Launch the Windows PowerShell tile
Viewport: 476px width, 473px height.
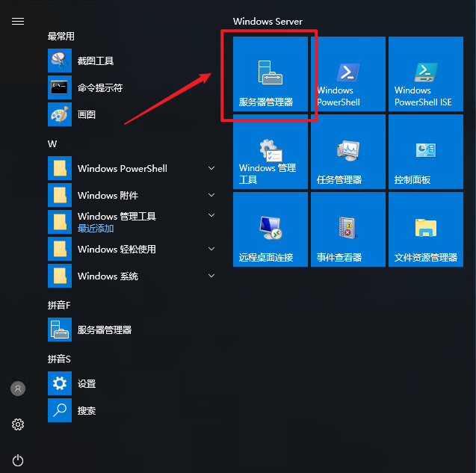tap(348, 74)
